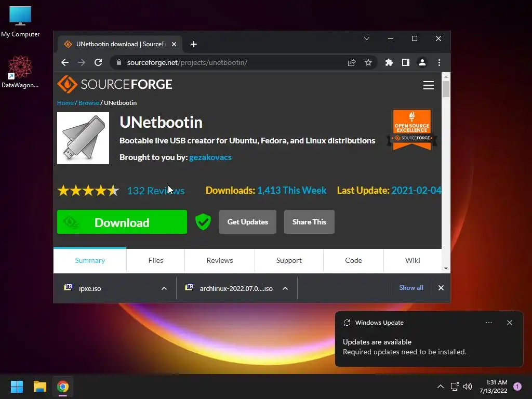Click the Get Updates button
The width and height of the screenshot is (532, 399).
248,222
